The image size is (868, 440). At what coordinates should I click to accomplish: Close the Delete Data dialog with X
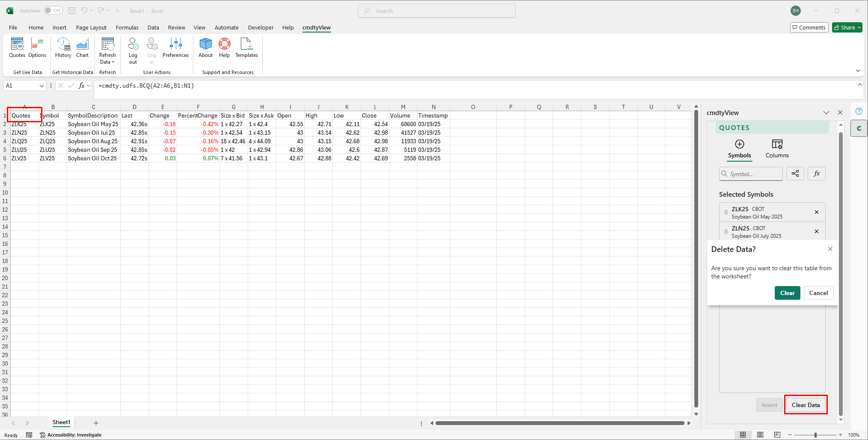coord(830,249)
